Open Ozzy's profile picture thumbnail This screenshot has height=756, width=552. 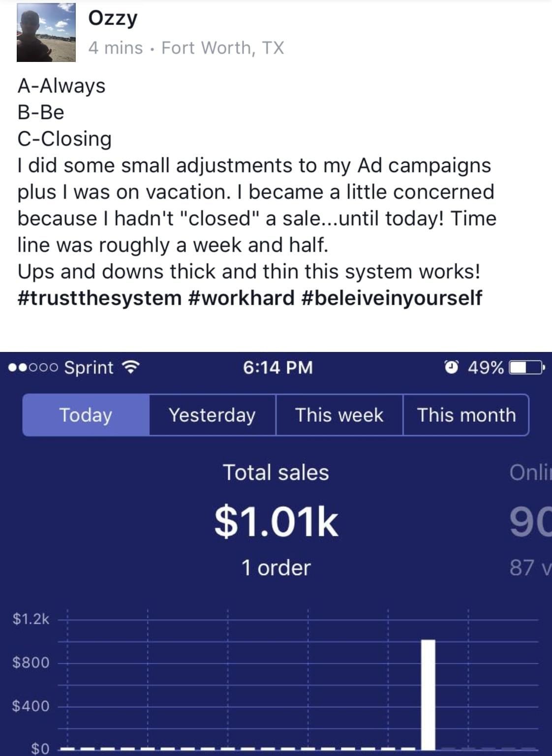click(x=46, y=32)
